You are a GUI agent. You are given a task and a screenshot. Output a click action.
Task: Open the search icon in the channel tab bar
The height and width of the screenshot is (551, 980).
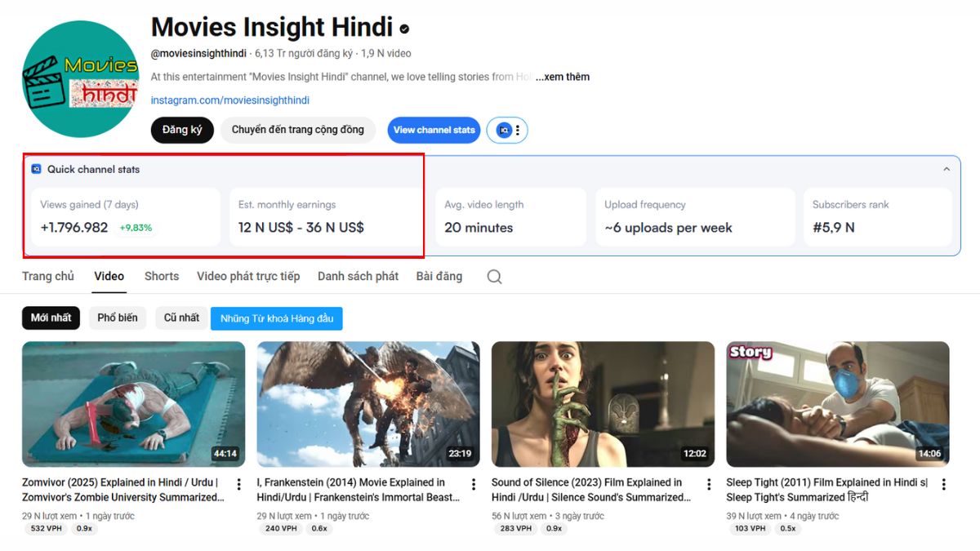[x=494, y=277]
